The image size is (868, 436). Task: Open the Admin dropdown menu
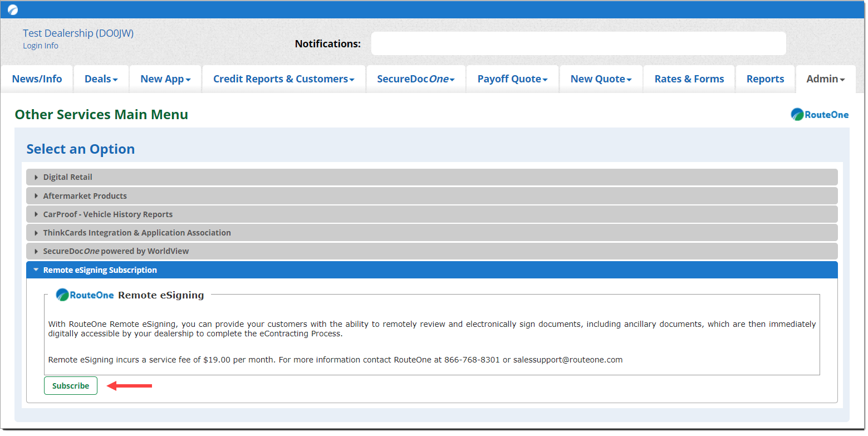click(x=826, y=79)
